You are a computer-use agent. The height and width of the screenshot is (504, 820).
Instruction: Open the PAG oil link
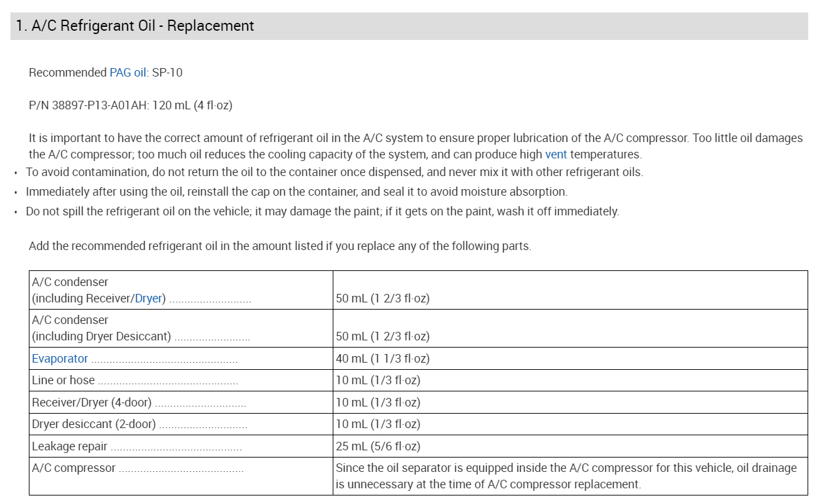click(128, 73)
